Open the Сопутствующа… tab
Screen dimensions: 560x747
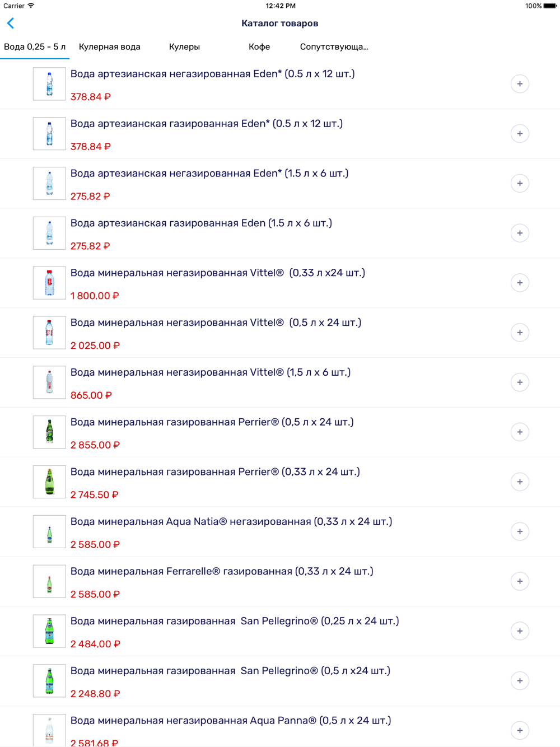(334, 47)
